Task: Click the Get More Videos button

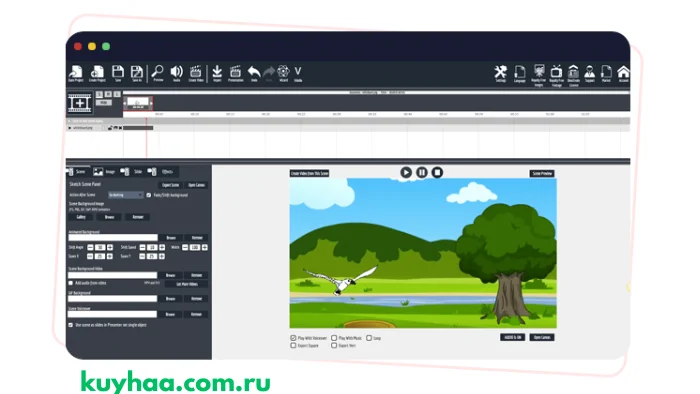Action: click(187, 284)
